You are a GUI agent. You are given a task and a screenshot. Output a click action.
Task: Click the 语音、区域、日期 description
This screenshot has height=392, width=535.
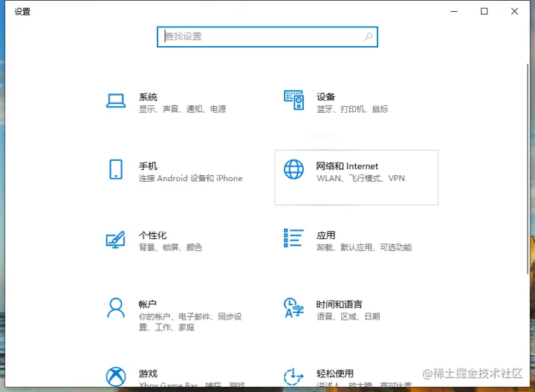[x=348, y=316]
